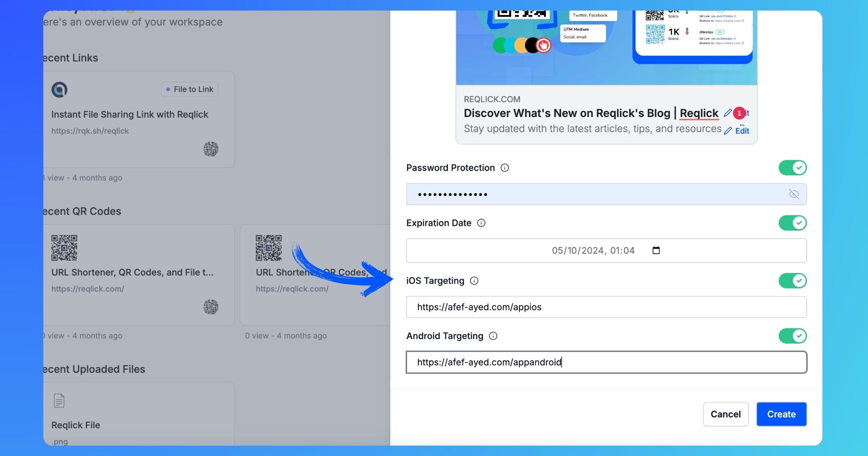Switch off Android Targeting toggle
This screenshot has width=868, height=456.
pyautogui.click(x=792, y=336)
